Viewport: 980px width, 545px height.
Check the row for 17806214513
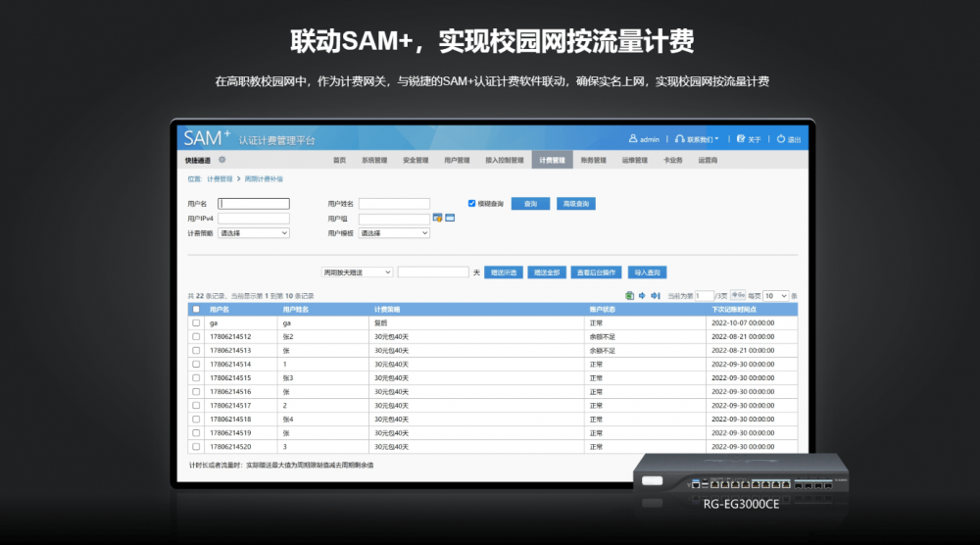click(x=196, y=351)
